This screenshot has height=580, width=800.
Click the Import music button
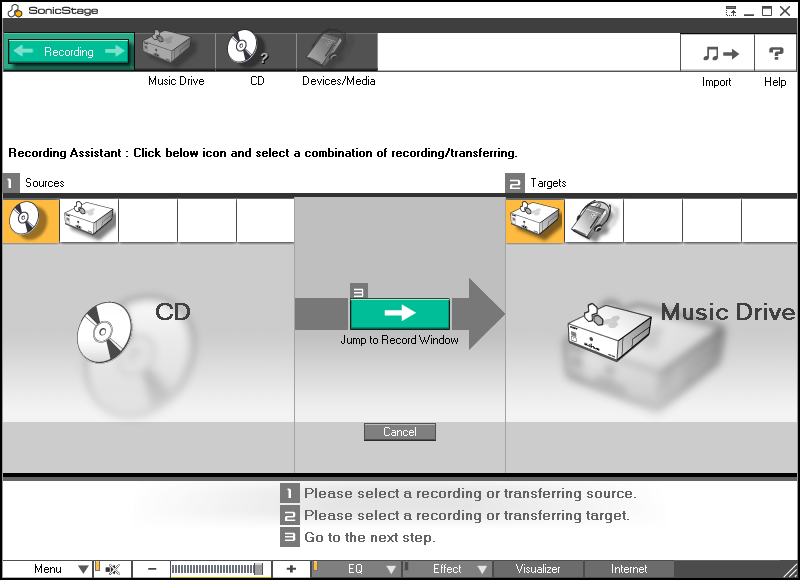(x=717, y=53)
